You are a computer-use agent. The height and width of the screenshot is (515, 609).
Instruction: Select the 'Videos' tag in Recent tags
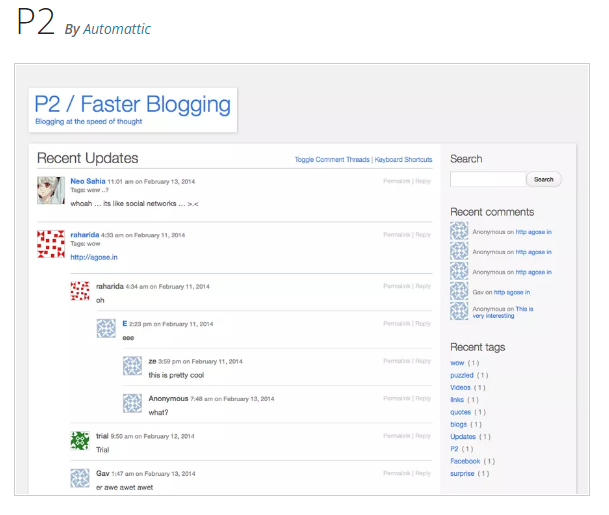tap(460, 387)
